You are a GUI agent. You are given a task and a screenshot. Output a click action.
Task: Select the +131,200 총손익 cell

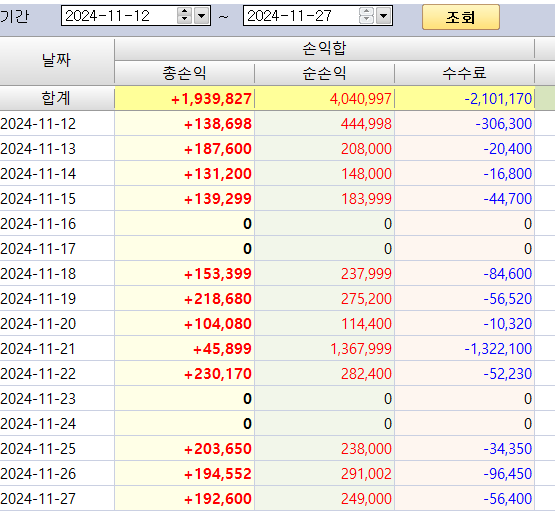184,174
